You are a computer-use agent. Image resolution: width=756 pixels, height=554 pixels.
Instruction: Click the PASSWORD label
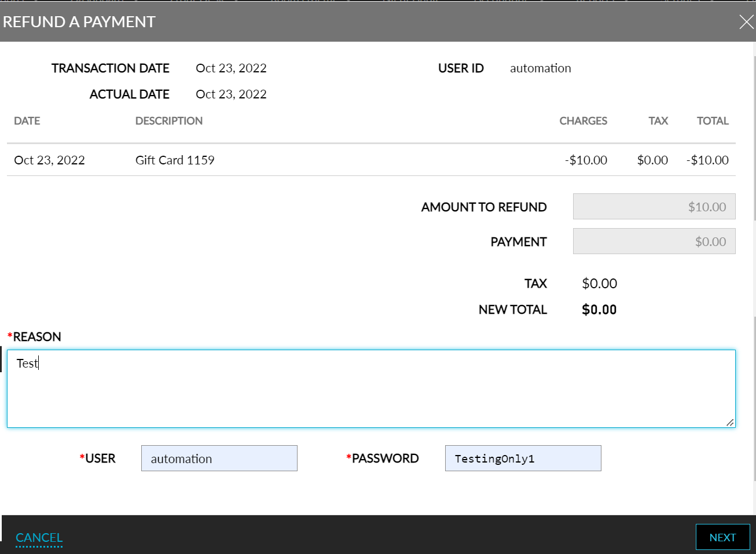385,458
